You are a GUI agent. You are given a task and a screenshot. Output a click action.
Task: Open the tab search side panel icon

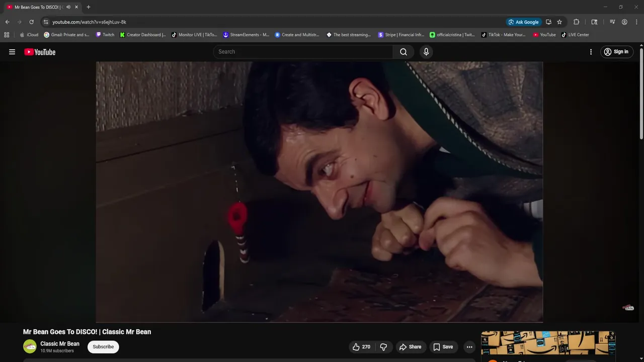594,22
